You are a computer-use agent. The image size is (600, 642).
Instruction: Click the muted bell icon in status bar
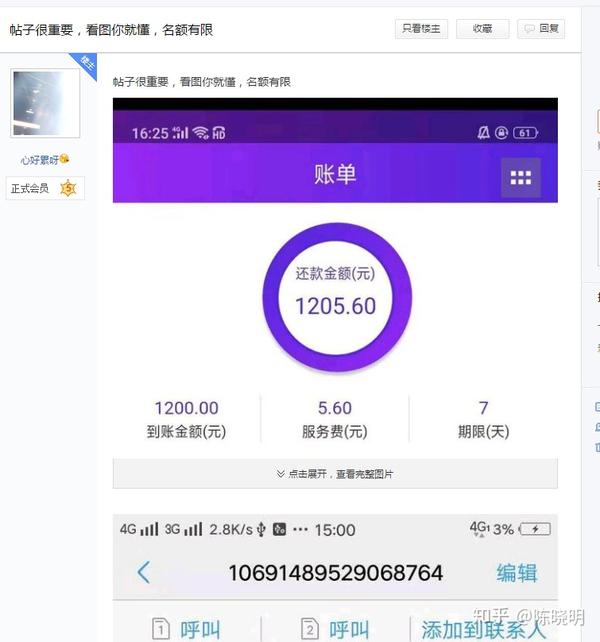483,133
